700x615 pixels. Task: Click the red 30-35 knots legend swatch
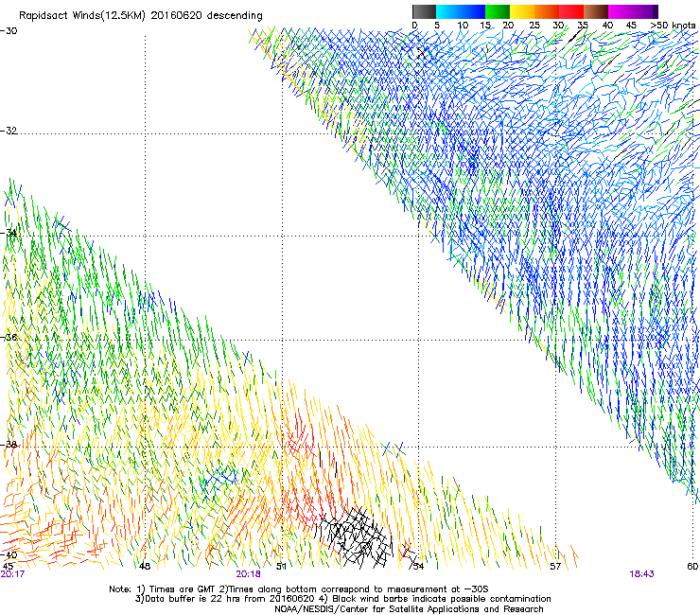tap(571, 11)
